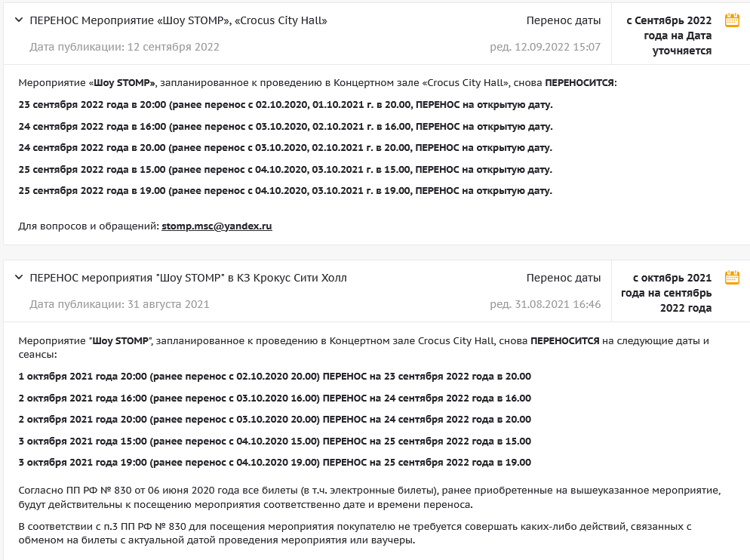Click line '3 октября 2021 года 15:00'

click(x=275, y=441)
